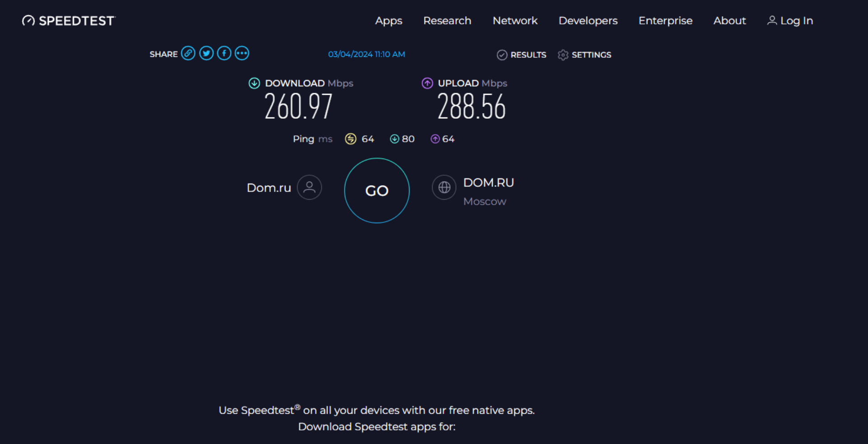Open the Enterprise menu
This screenshot has width=868, height=444.
tap(665, 21)
